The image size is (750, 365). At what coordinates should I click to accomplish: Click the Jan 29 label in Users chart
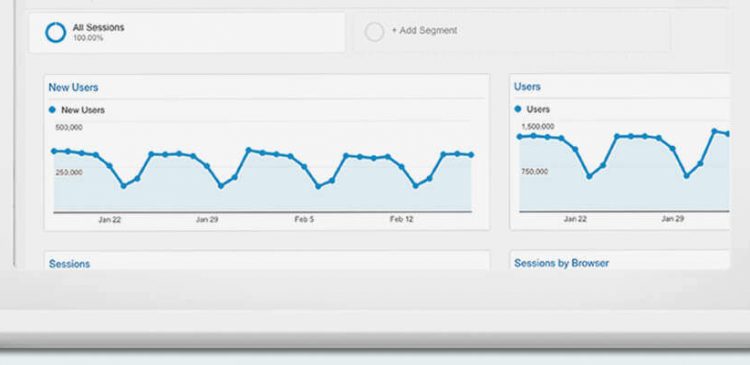pyautogui.click(x=672, y=219)
